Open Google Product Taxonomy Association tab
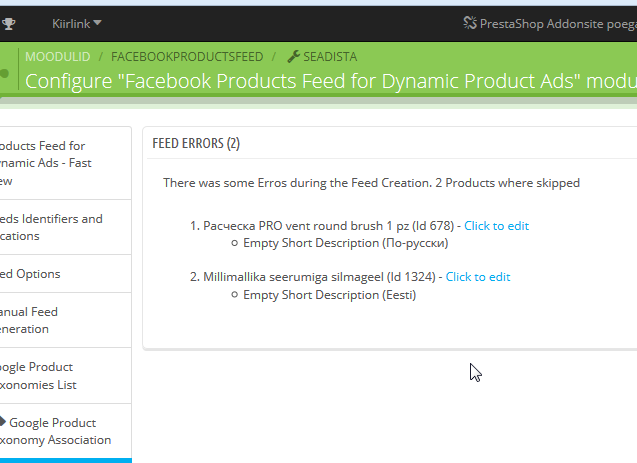The height and width of the screenshot is (463, 637). click(x=55, y=431)
